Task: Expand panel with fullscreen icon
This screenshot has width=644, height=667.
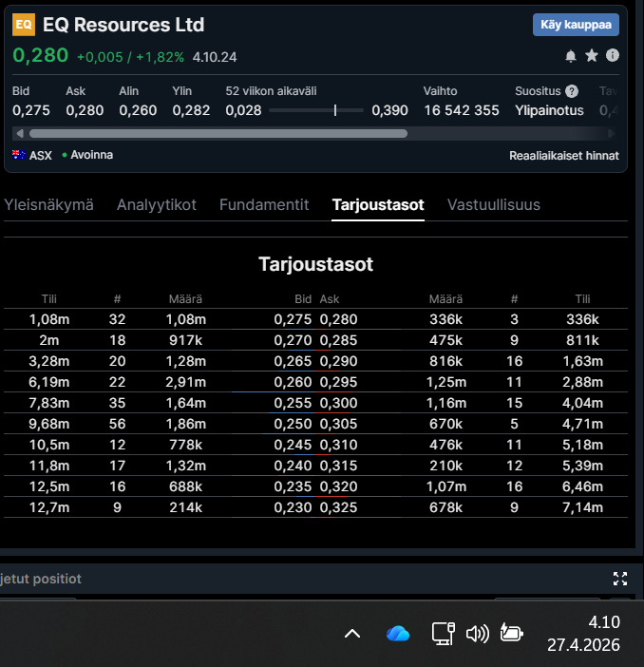Action: (620, 579)
